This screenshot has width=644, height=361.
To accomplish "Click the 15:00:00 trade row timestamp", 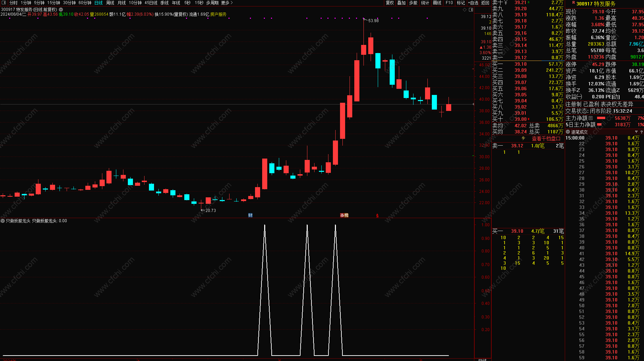I will point(575,138).
